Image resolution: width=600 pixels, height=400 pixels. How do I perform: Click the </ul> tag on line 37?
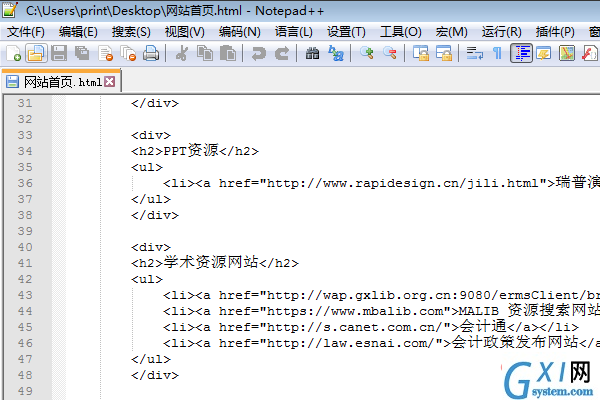click(x=151, y=199)
